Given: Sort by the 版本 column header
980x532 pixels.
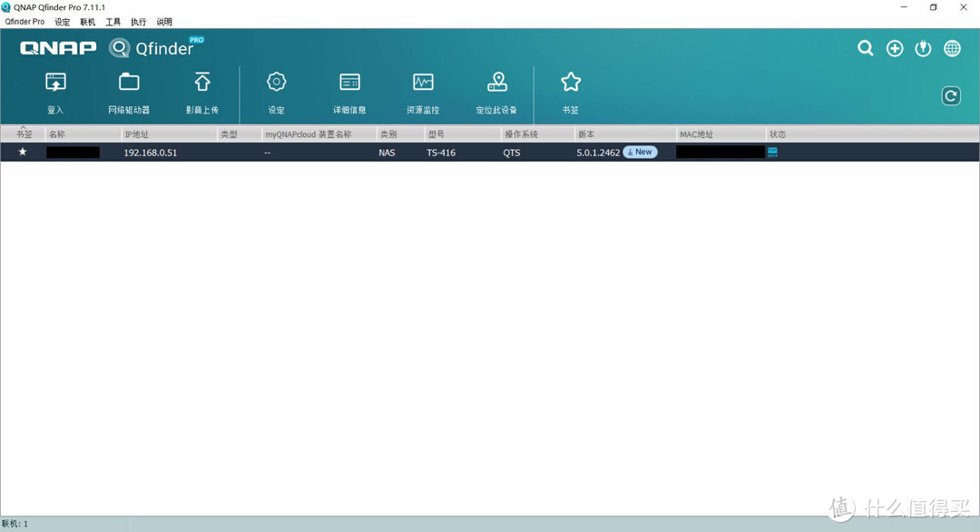Looking at the screenshot, I should point(625,133).
